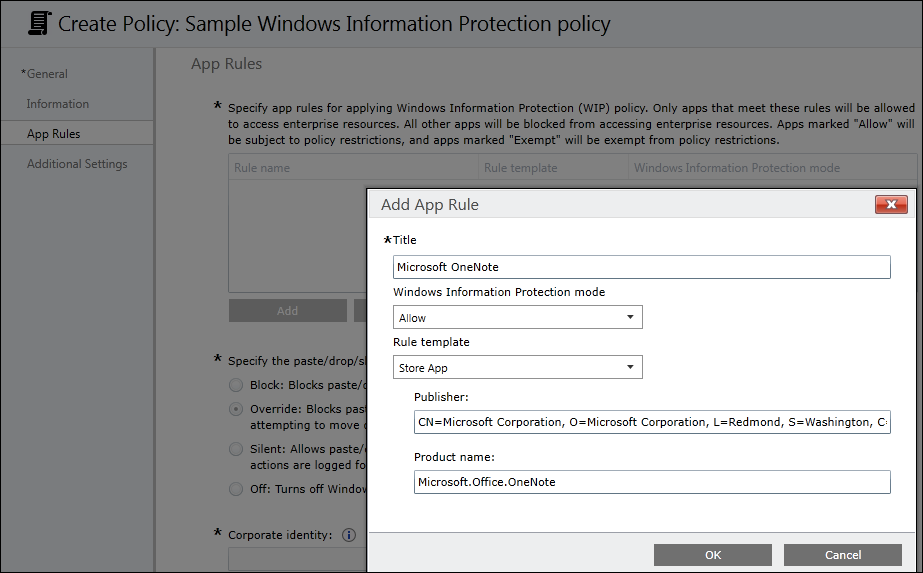Select the Override radio button

[x=235, y=409]
